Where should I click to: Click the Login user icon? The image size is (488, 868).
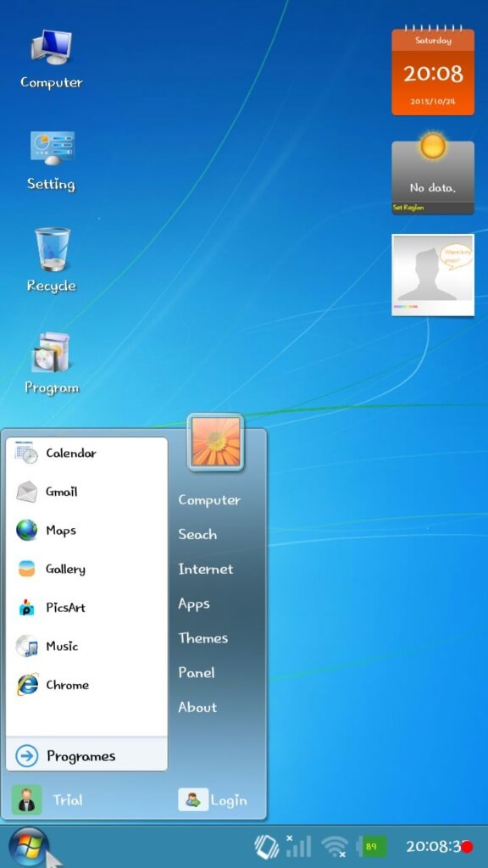tap(193, 800)
